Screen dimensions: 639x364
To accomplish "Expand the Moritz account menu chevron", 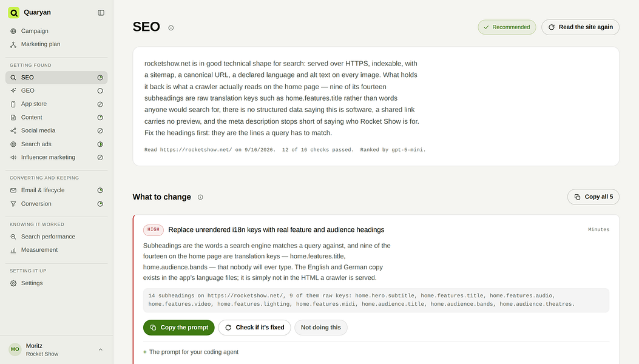I will tap(101, 349).
